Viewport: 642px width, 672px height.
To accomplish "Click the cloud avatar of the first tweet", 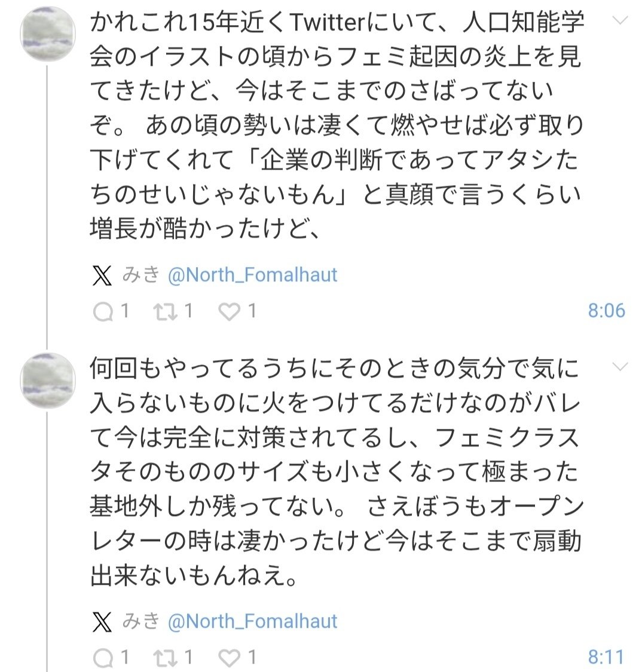I will (48, 33).
